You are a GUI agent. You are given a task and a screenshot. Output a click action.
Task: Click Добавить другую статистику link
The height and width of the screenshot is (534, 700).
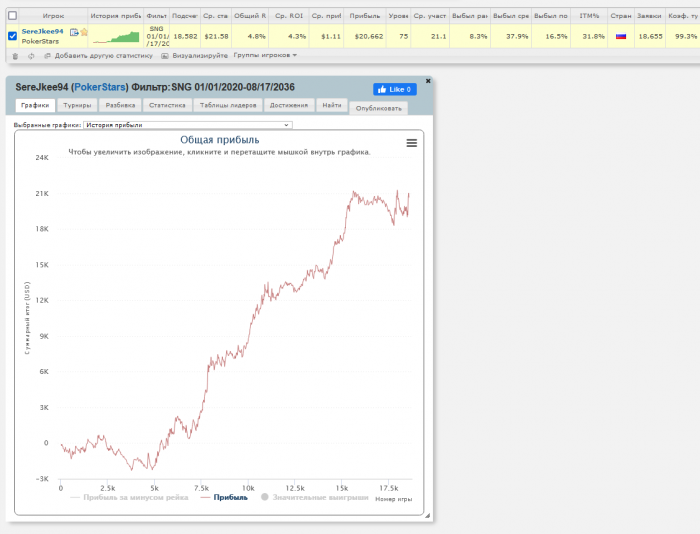(x=104, y=56)
